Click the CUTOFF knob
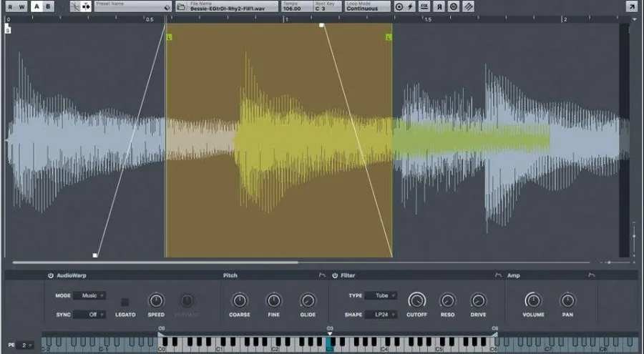 pyautogui.click(x=417, y=300)
